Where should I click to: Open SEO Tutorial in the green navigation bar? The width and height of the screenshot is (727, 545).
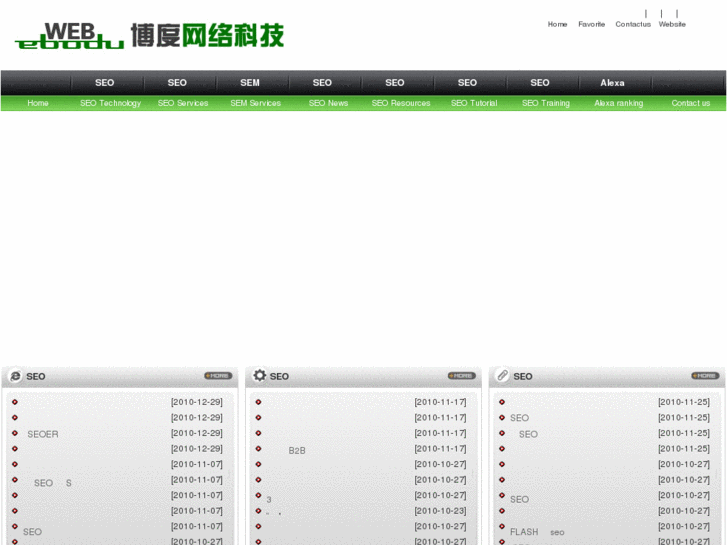click(x=474, y=103)
